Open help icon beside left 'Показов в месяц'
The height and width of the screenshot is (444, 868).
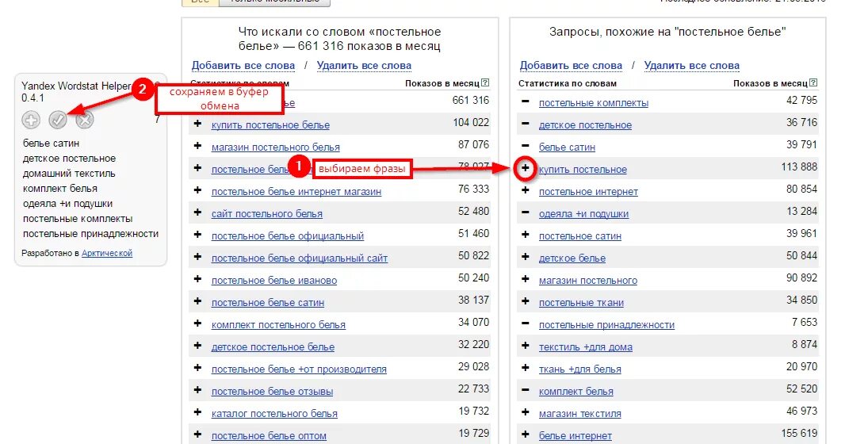pos(485,83)
